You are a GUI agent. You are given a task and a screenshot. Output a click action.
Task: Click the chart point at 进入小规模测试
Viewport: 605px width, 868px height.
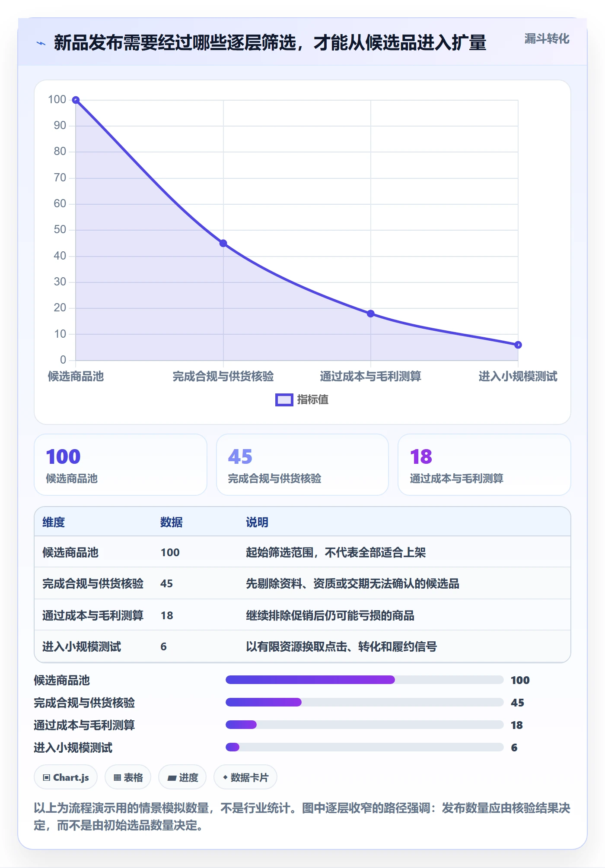point(518,345)
